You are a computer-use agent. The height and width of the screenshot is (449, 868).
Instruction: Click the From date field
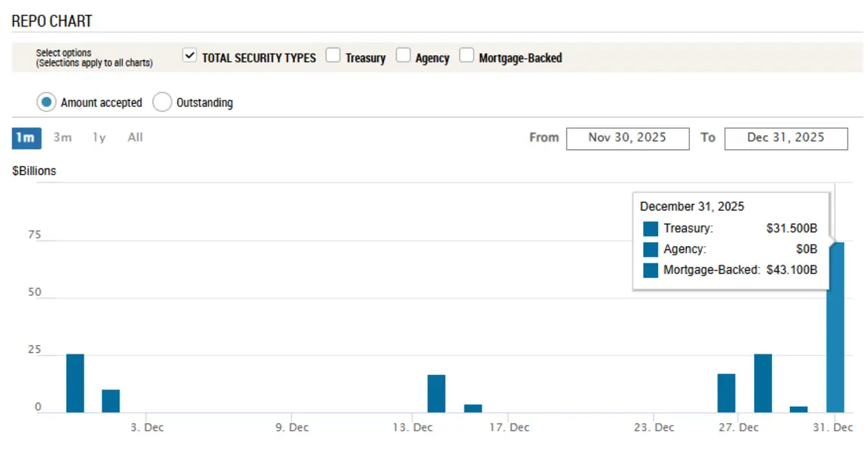pos(627,138)
